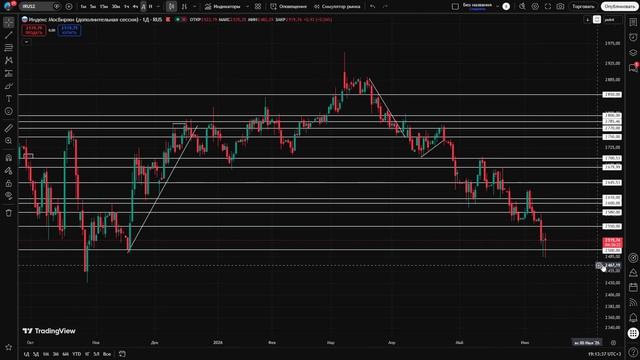Select the text annotation tool

9,98
